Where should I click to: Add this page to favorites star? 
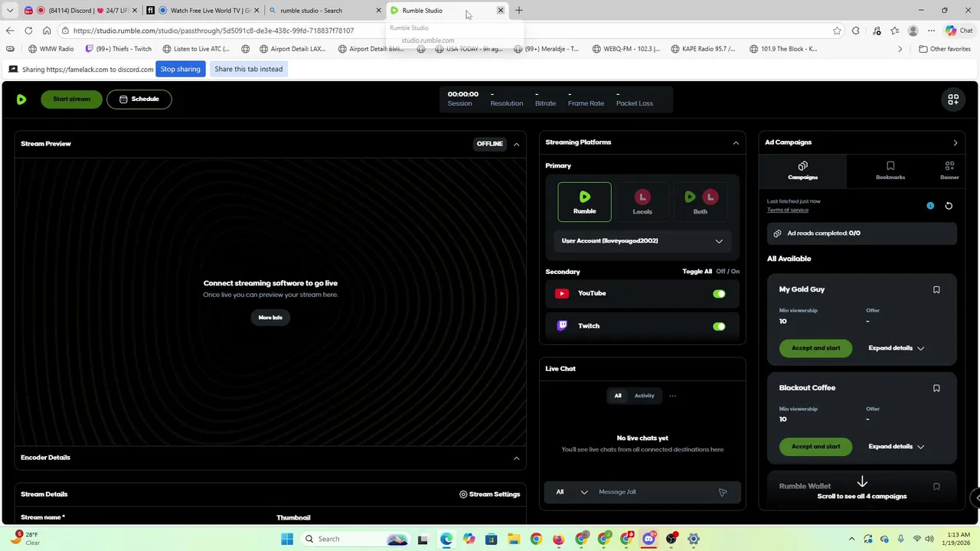[x=837, y=31]
